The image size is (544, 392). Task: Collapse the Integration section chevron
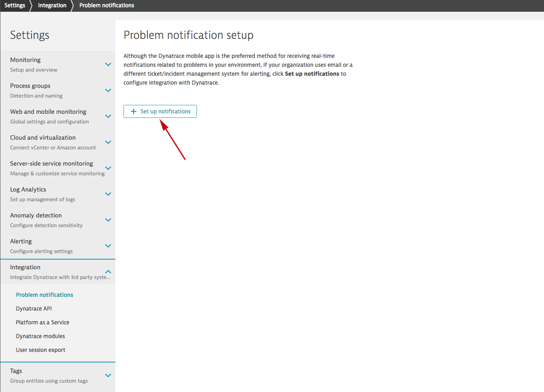pos(108,272)
